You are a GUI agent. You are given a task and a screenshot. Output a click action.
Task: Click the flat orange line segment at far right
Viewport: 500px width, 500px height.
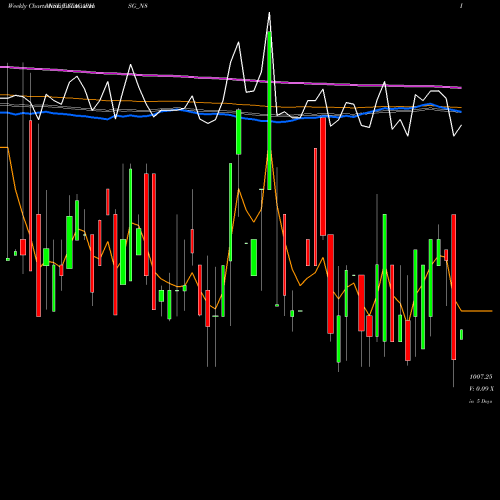[477, 311]
